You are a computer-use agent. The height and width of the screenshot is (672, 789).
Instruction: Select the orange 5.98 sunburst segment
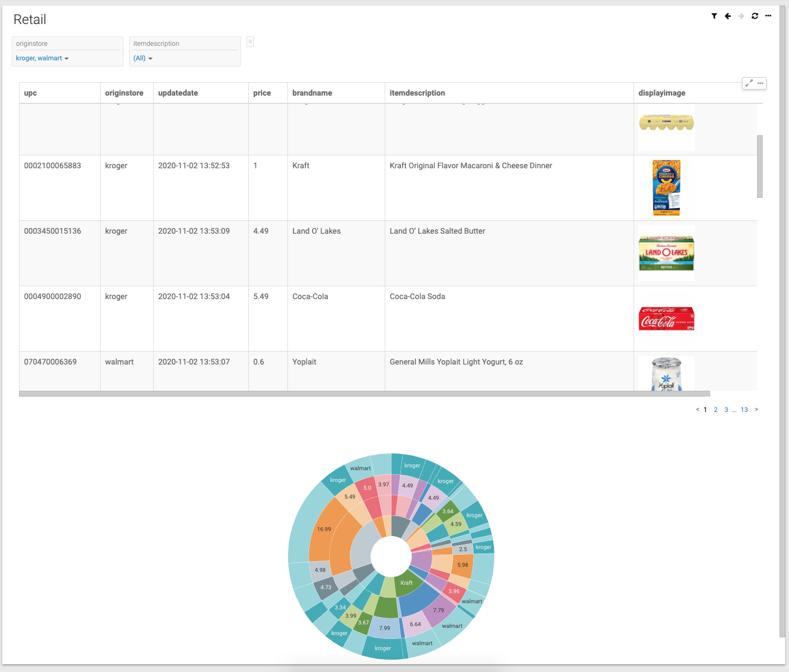point(463,565)
